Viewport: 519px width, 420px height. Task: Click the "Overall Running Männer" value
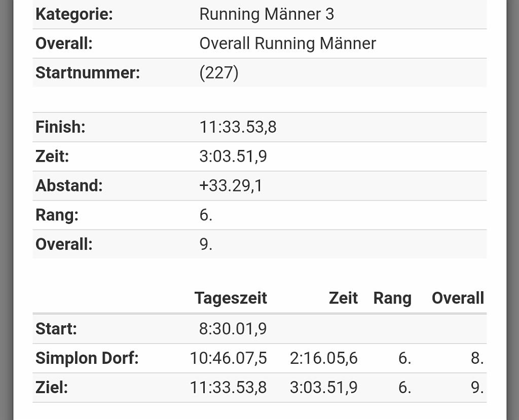pyautogui.click(x=287, y=44)
